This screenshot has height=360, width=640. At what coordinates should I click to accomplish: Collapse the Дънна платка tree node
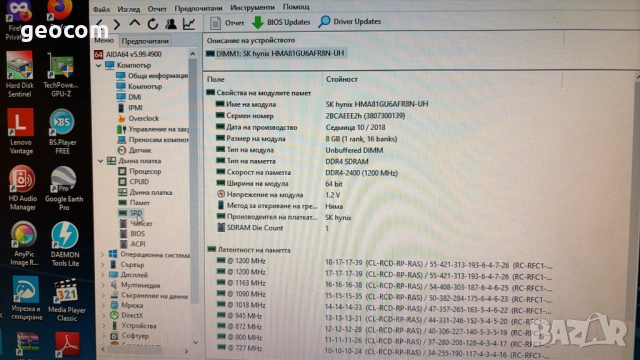(100, 161)
